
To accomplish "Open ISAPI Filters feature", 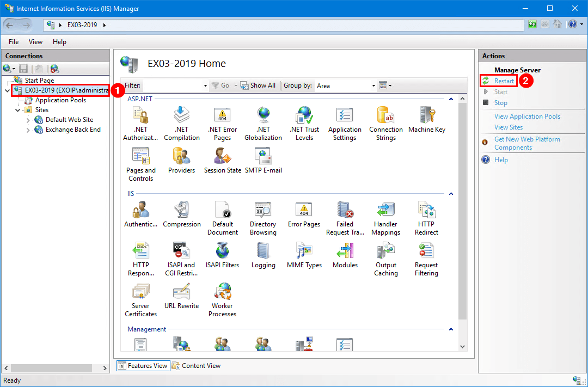I will [222, 255].
